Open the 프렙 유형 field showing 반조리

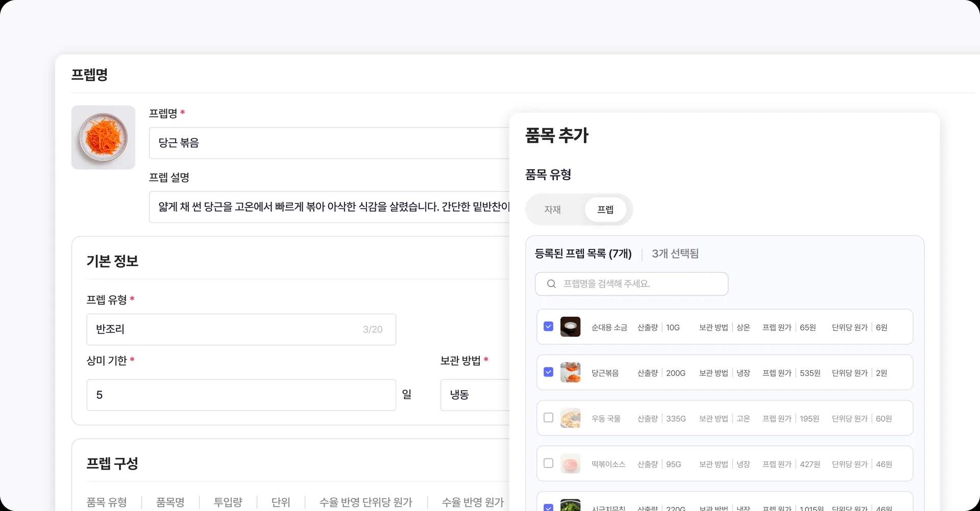pos(241,329)
